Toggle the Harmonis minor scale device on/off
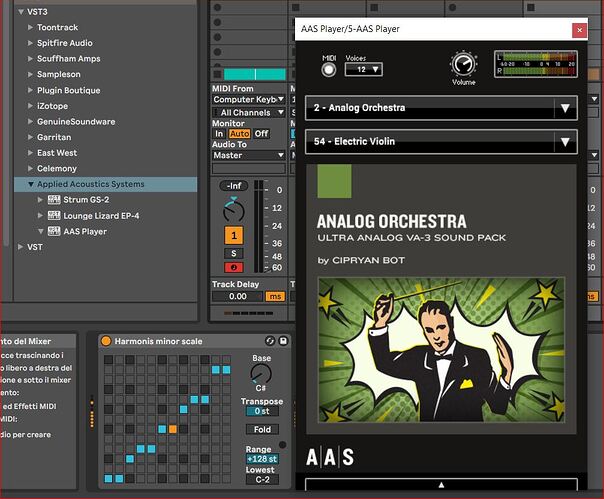Viewport: 604px width, 499px height. point(106,341)
